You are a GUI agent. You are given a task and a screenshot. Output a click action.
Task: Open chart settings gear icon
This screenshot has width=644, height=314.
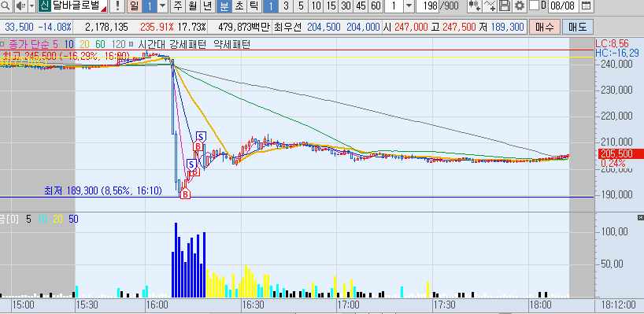(x=520, y=6)
